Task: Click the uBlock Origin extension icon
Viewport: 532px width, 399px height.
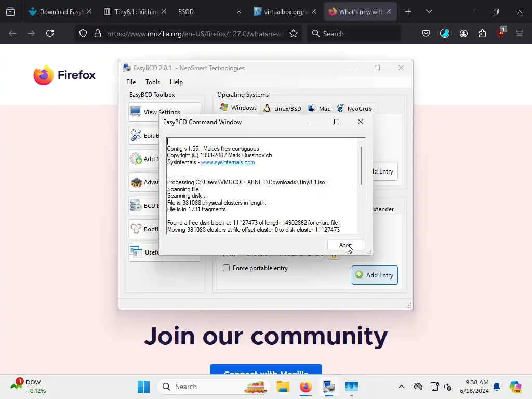Action: coord(501,33)
